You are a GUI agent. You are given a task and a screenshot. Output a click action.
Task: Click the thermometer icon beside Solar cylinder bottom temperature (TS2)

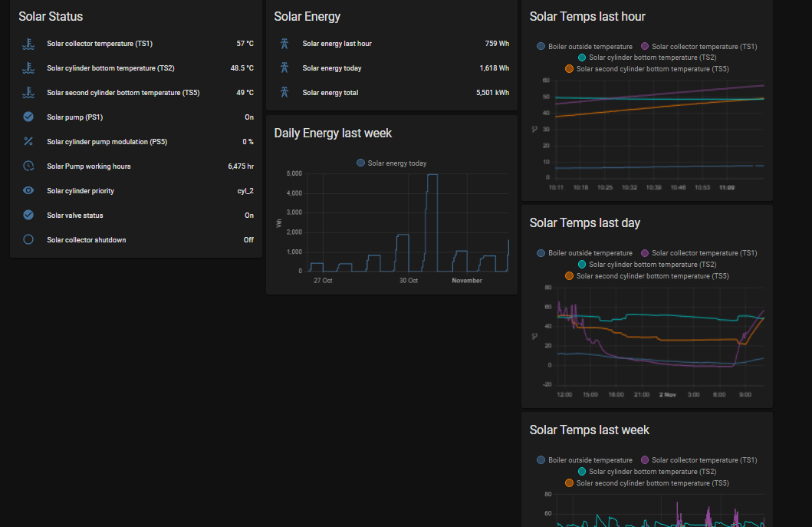tap(28, 68)
